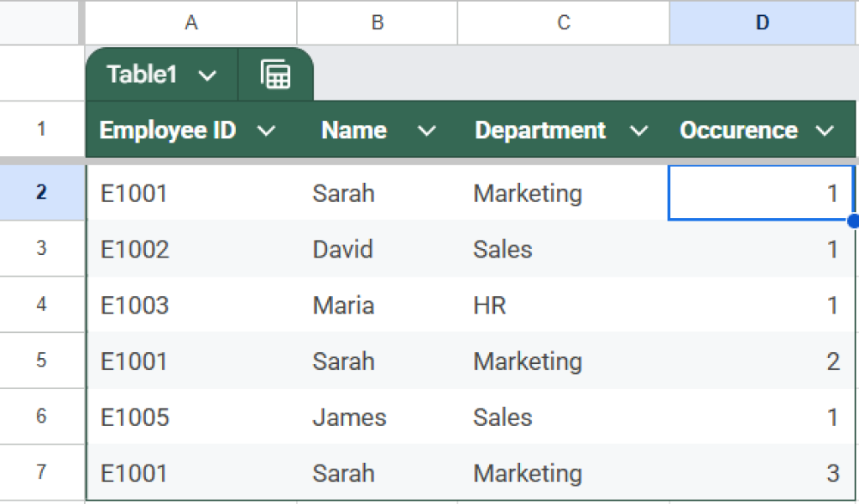This screenshot has height=504, width=859.
Task: Open the Occurence column menu
Action: click(x=825, y=130)
